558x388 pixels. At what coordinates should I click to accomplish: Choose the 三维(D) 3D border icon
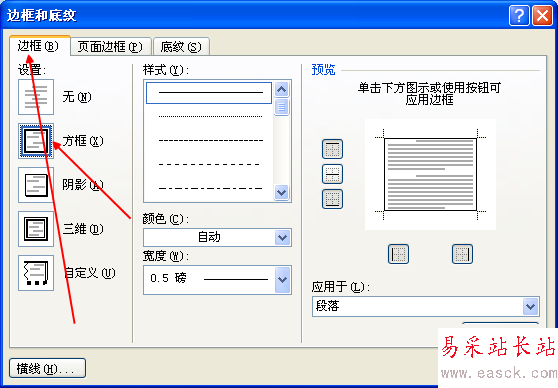click(x=36, y=229)
